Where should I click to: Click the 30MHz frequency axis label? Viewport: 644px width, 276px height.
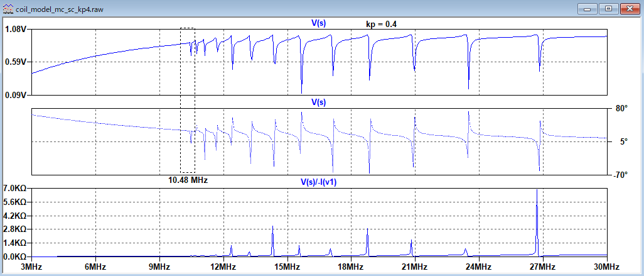(x=606, y=267)
